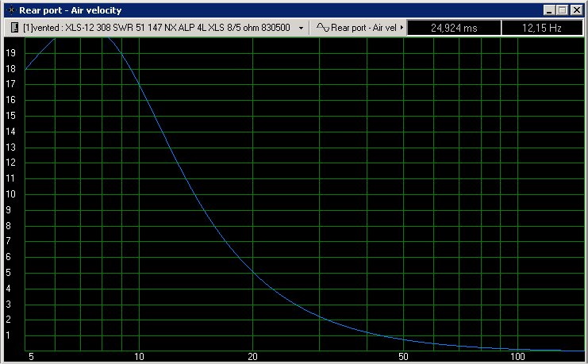Open the vented XLS-12 project dropdown
Viewport: 588px width, 364px height.
tap(156, 28)
